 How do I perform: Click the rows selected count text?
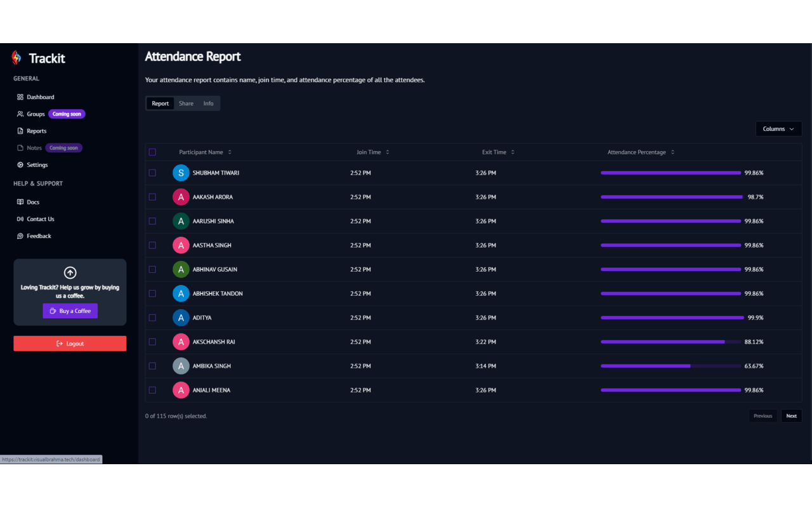tap(176, 416)
